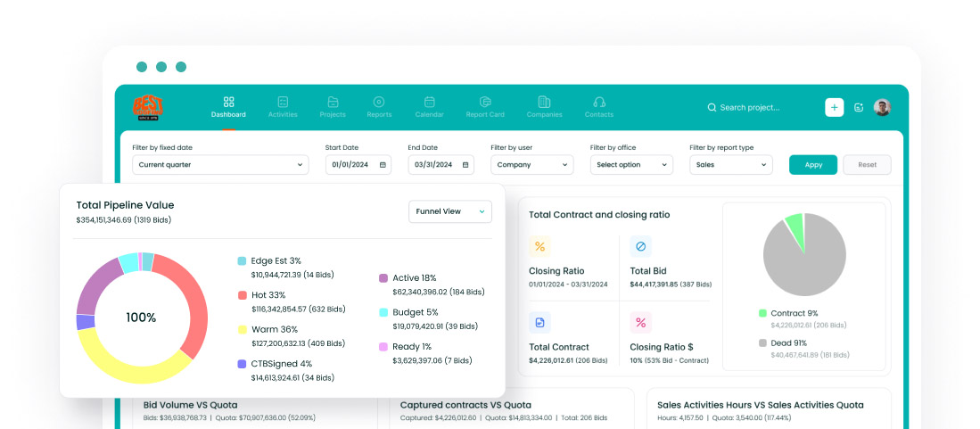This screenshot has width=980, height=429.
Task: Open the Projects folder icon
Action: pos(333,102)
